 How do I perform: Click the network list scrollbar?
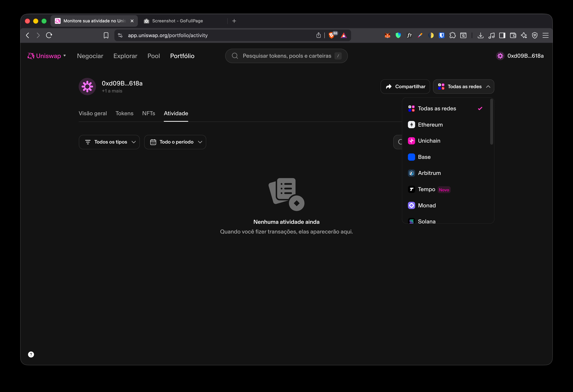pos(492,122)
